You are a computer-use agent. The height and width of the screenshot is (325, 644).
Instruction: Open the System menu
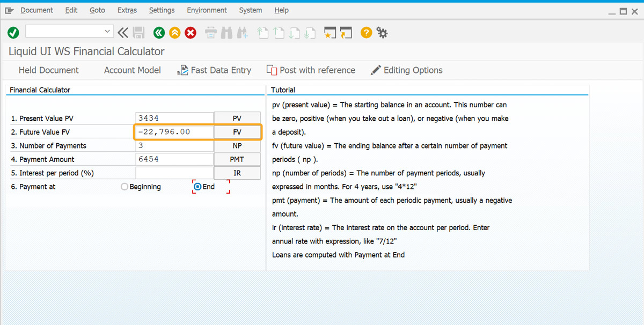tap(251, 10)
